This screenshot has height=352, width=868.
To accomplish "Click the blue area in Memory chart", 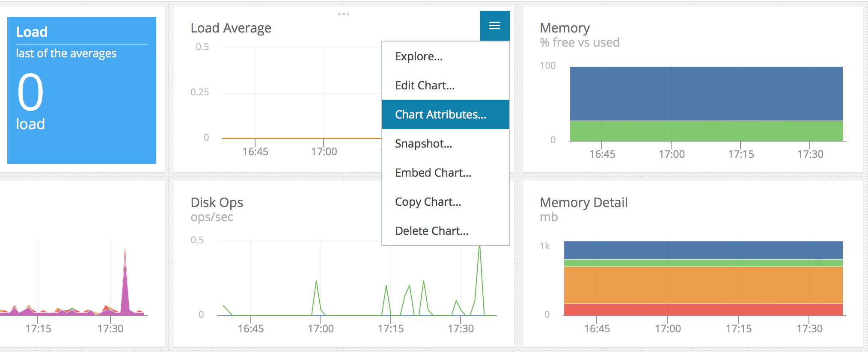I will point(706,93).
